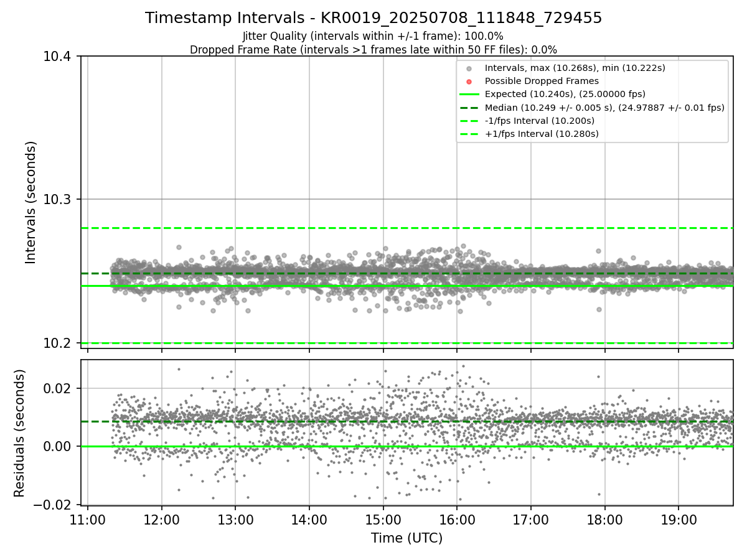The height and width of the screenshot is (560, 747).
Task: Click the 'Residuals (seconds)' y-axis label
Action: pyautogui.click(x=19, y=433)
